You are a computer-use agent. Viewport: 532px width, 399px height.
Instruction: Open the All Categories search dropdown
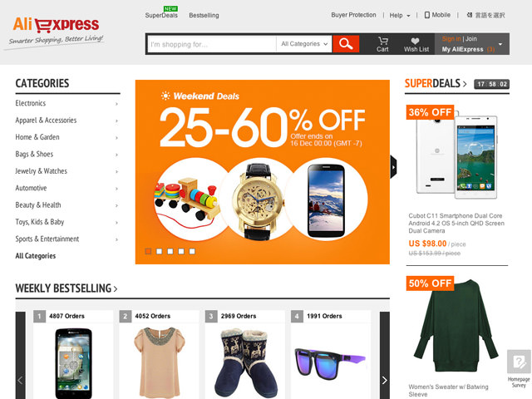pyautogui.click(x=304, y=44)
